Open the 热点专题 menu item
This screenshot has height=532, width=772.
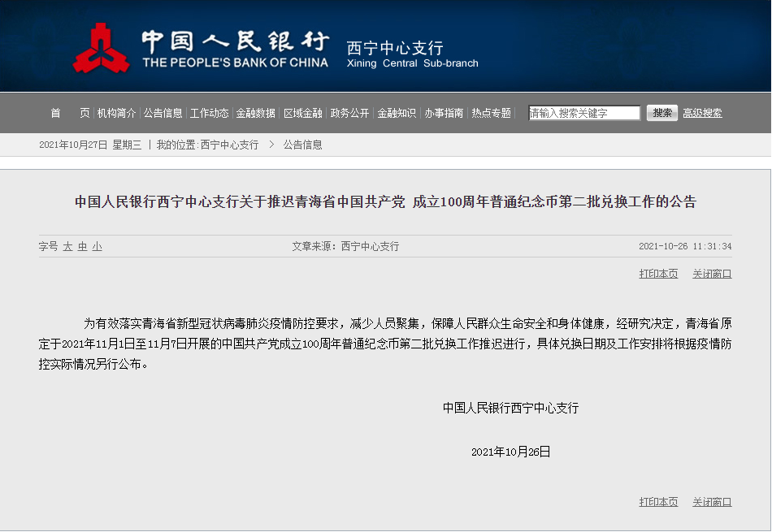(492, 113)
